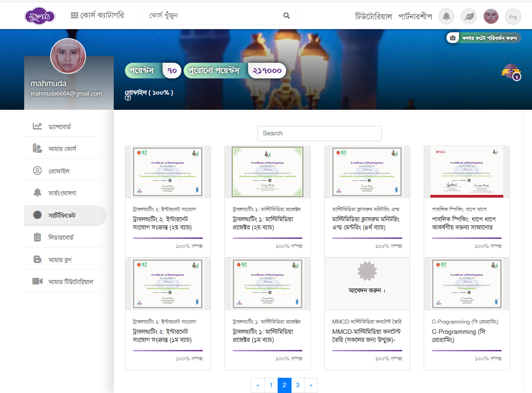Viewport: 532px width, 393px height.
Task: Open the notifications bell
Action: (446, 16)
